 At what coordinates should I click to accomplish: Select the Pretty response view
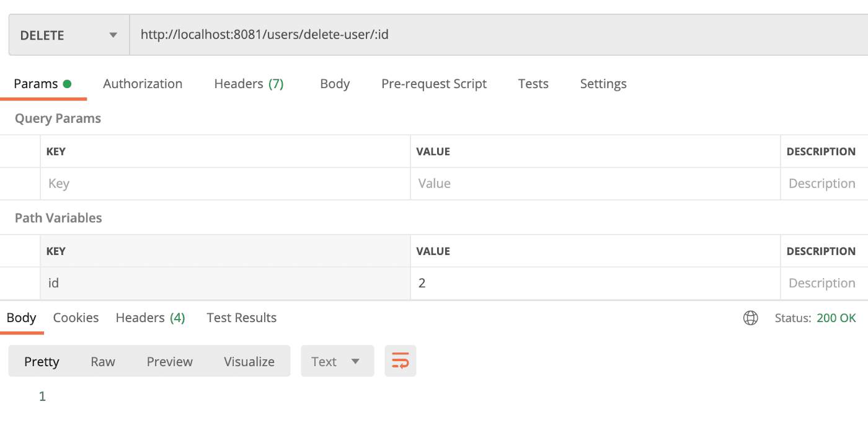42,361
